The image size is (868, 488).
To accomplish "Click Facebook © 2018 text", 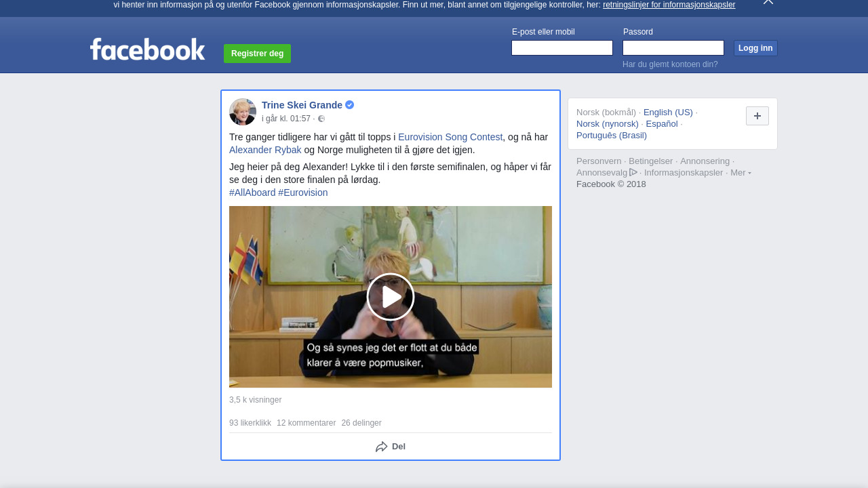I will [611, 184].
